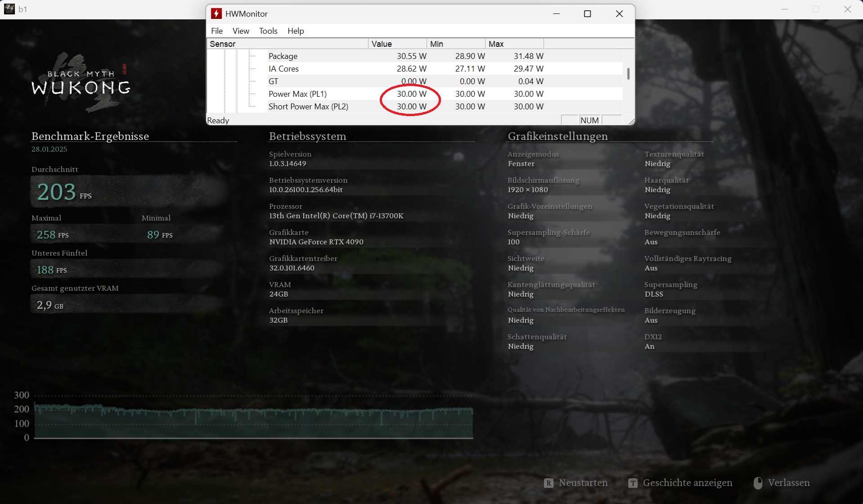The width and height of the screenshot is (863, 504).
Task: Click the Vollständiges Raytracing Aus value
Action: pos(651,268)
